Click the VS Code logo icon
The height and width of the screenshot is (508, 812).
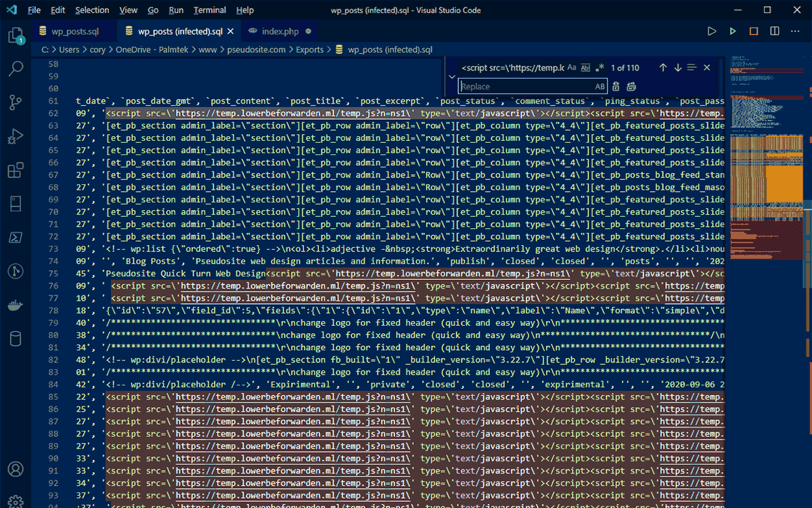(12, 10)
